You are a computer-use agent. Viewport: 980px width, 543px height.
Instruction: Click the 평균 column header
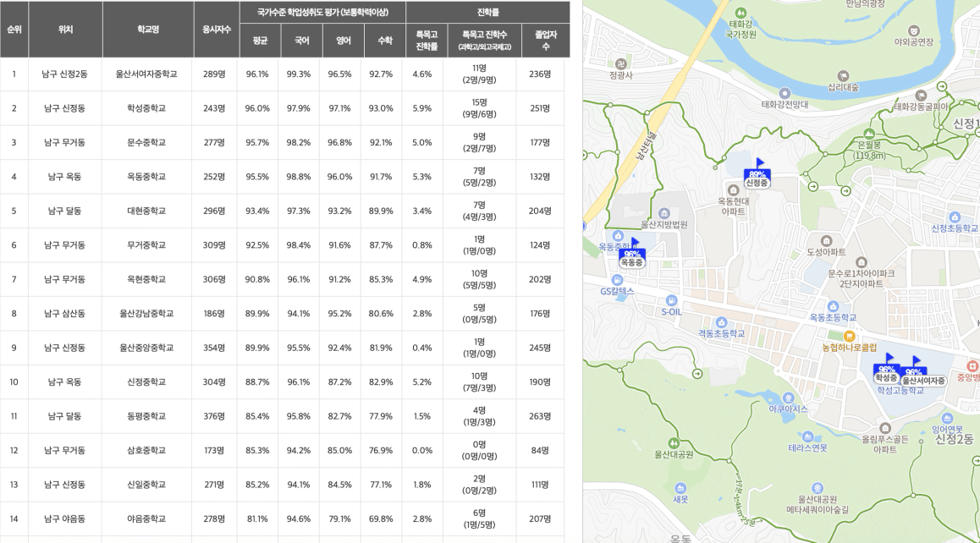[x=260, y=41]
